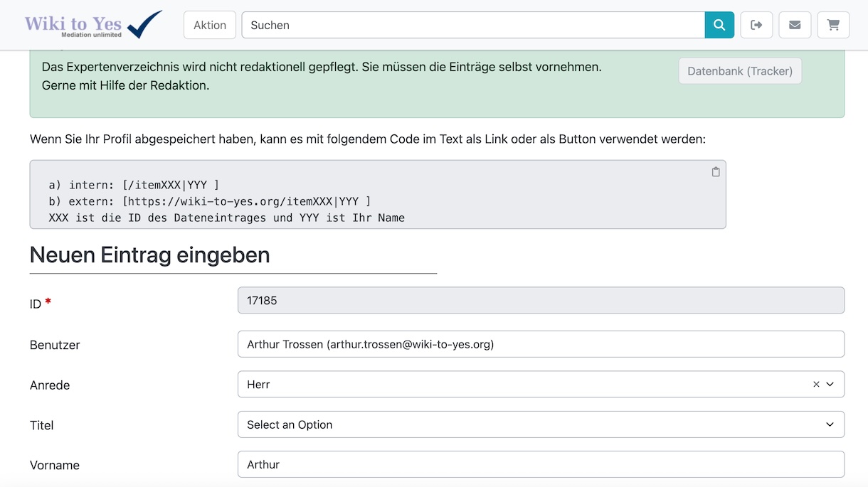The height and width of the screenshot is (487, 868).
Task: Click the logout arrow icon
Action: click(756, 25)
